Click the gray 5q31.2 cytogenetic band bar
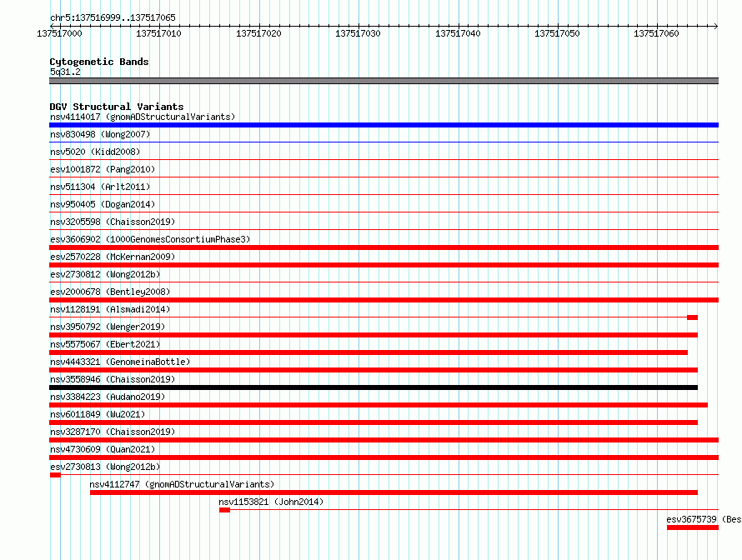The image size is (742, 560). tap(384, 81)
